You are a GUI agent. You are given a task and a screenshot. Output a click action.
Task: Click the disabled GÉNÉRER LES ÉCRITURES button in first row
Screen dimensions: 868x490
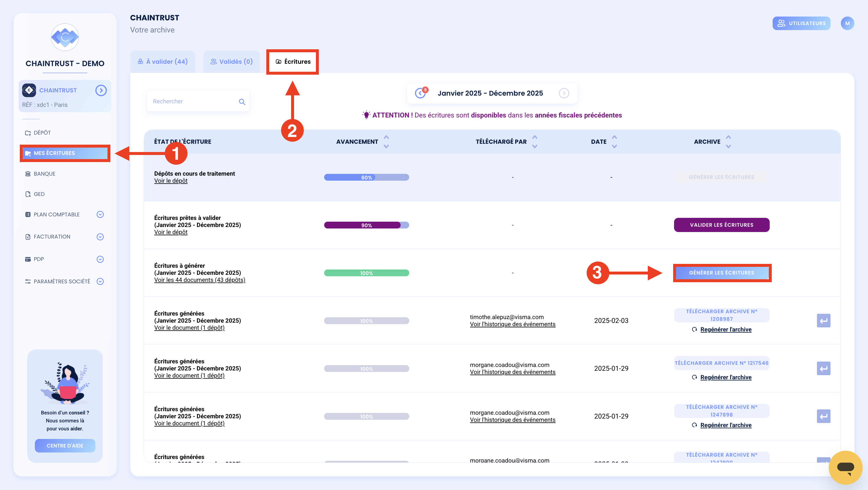point(722,177)
